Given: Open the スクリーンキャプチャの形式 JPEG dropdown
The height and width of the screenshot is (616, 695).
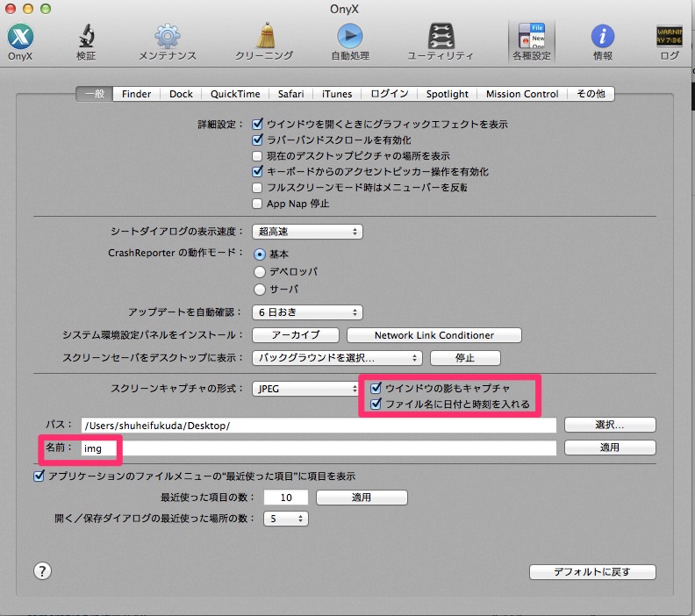Looking at the screenshot, I should [x=305, y=389].
